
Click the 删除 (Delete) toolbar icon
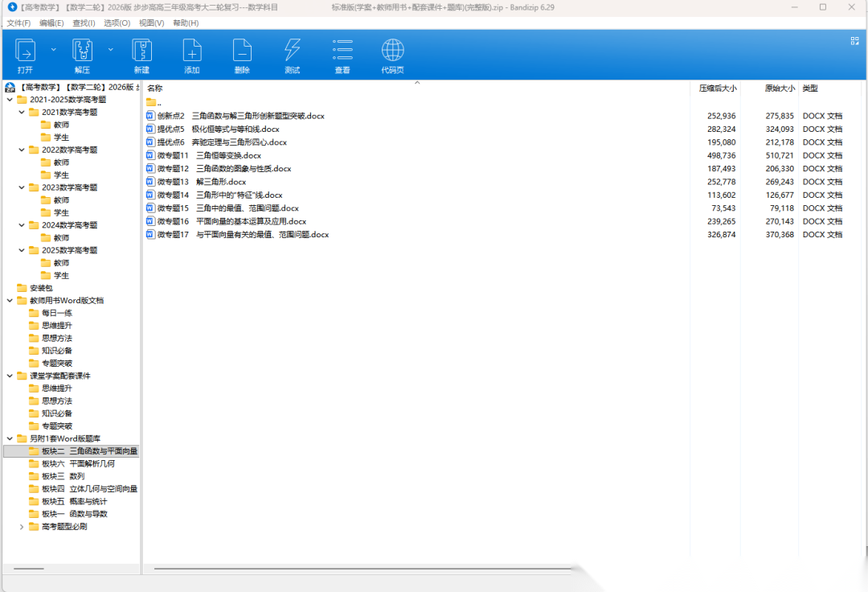pos(242,52)
